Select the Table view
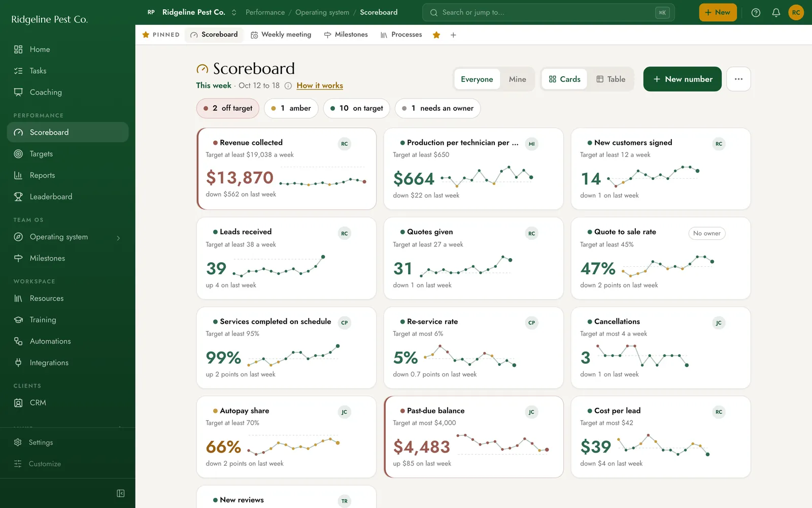Screen dimensions: 812x508 tap(611, 79)
